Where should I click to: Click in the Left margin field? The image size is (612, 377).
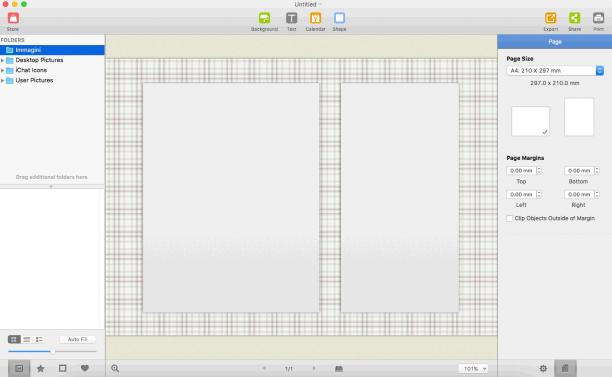(521, 194)
